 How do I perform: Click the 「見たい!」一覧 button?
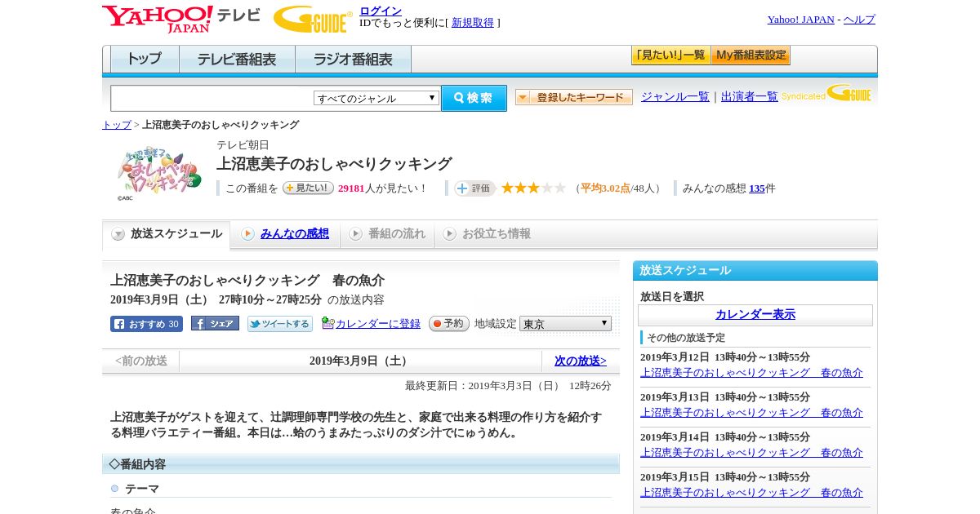tap(670, 55)
